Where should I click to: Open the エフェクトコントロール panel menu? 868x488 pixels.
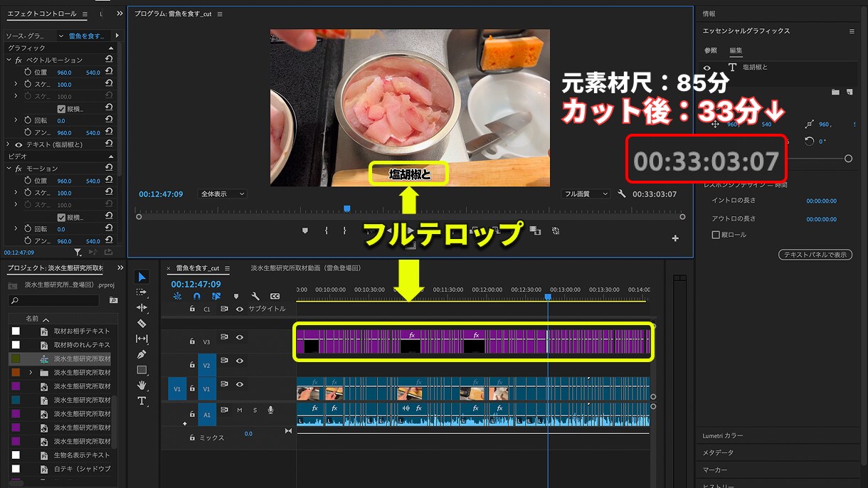point(84,14)
